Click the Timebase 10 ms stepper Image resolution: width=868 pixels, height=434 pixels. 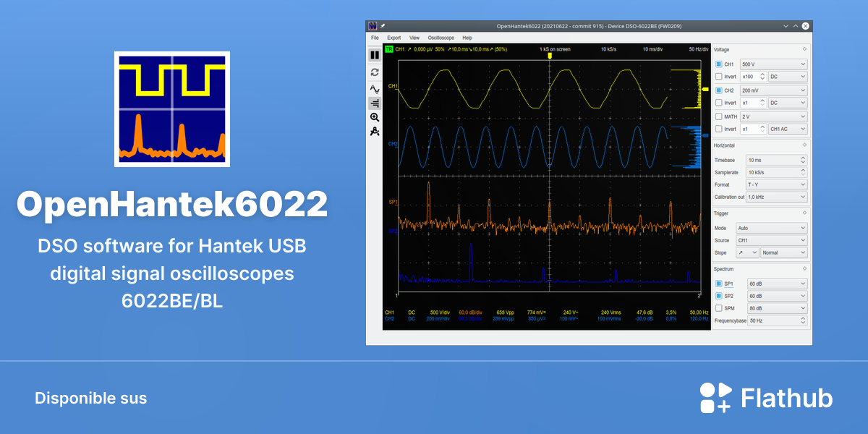pyautogui.click(x=777, y=160)
